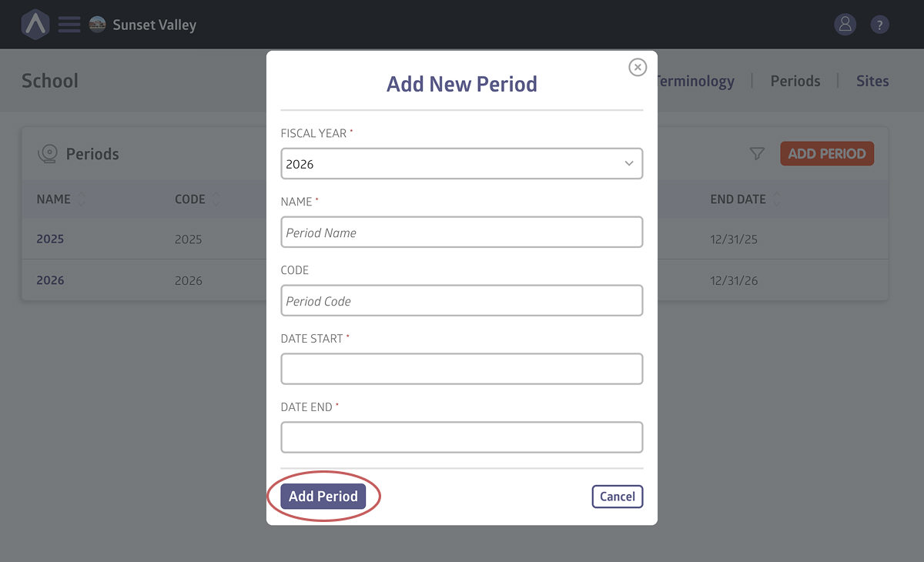This screenshot has width=924, height=562.
Task: Open the user profile icon
Action: coord(845,25)
